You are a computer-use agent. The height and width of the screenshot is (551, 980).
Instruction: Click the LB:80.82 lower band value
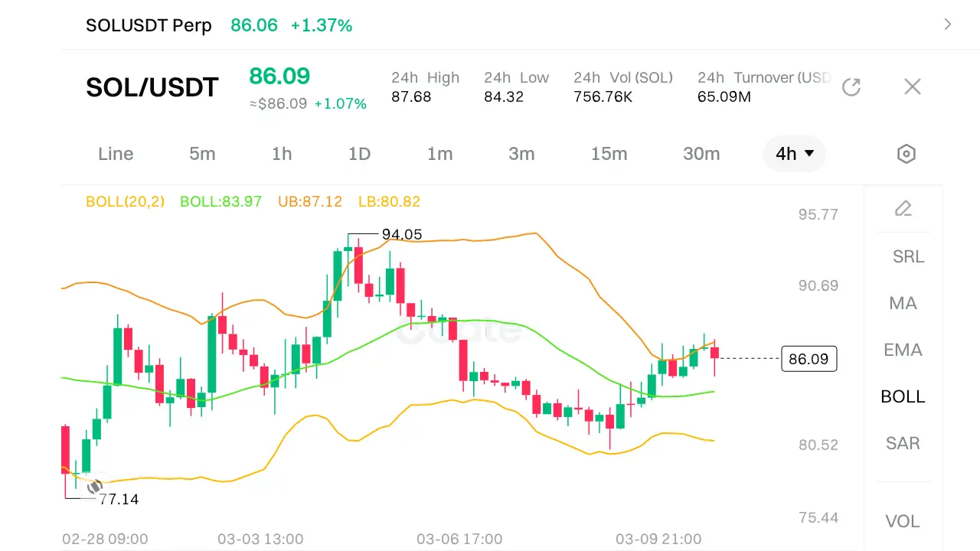(x=389, y=202)
